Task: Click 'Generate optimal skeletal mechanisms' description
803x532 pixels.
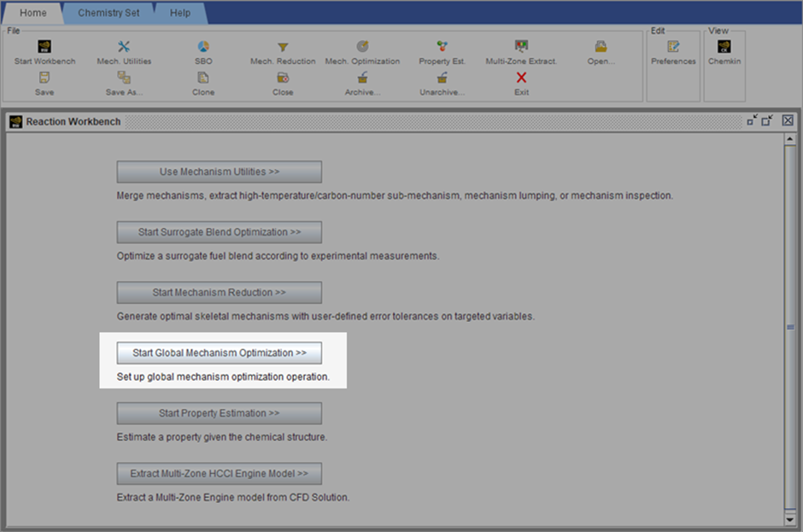Action: pyautogui.click(x=325, y=317)
